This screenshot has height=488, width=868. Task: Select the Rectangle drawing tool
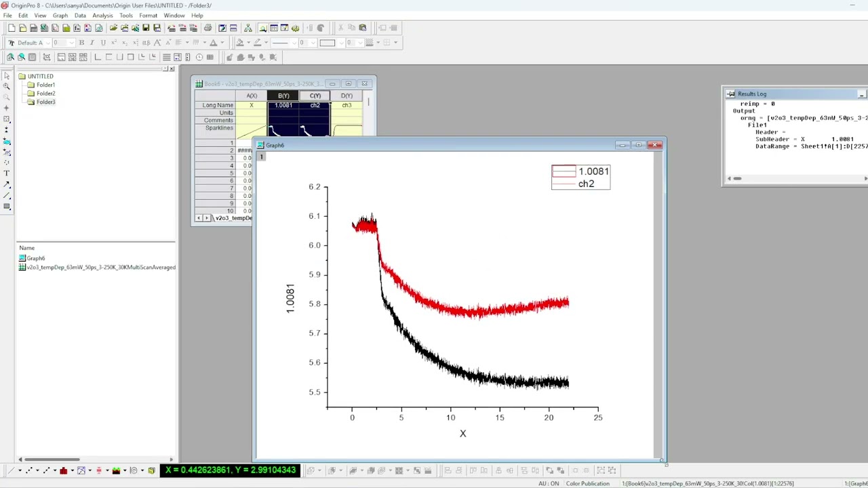7,206
